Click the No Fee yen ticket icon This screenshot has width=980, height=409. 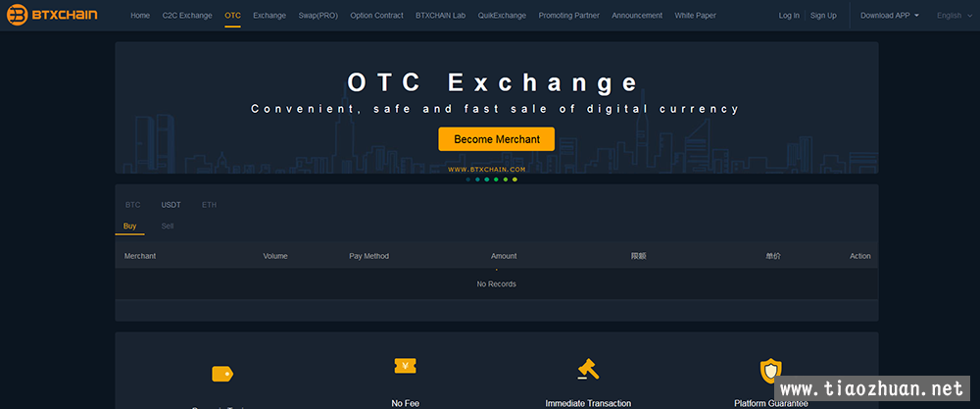405,367
